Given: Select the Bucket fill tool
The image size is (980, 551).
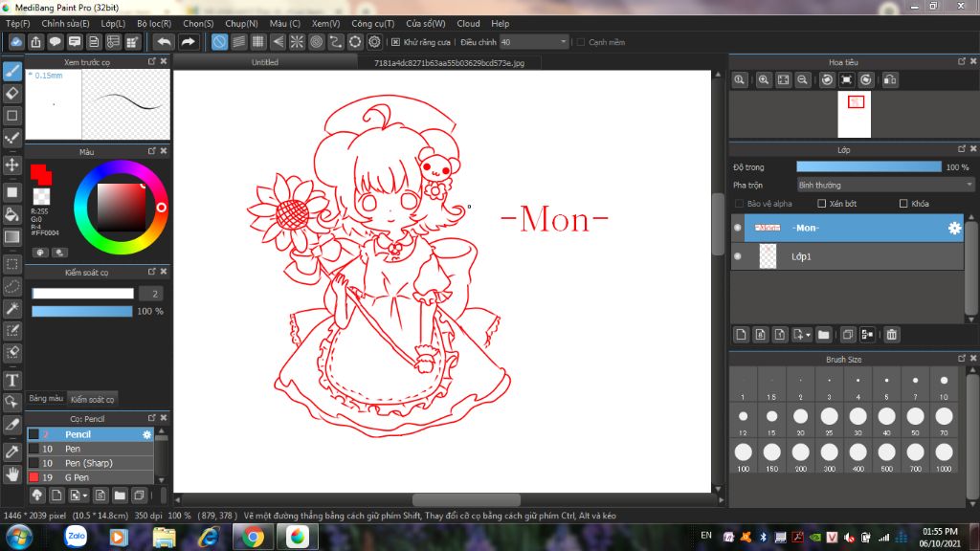Looking at the screenshot, I should tap(11, 214).
